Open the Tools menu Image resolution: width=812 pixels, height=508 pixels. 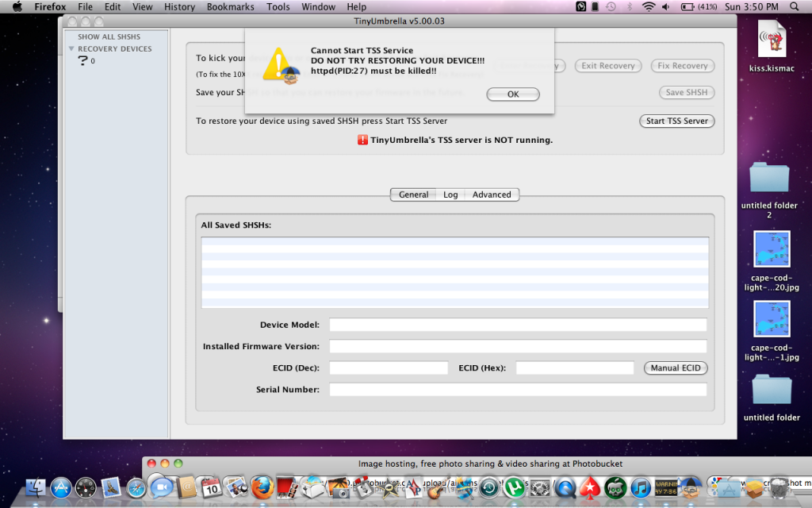[x=278, y=6]
